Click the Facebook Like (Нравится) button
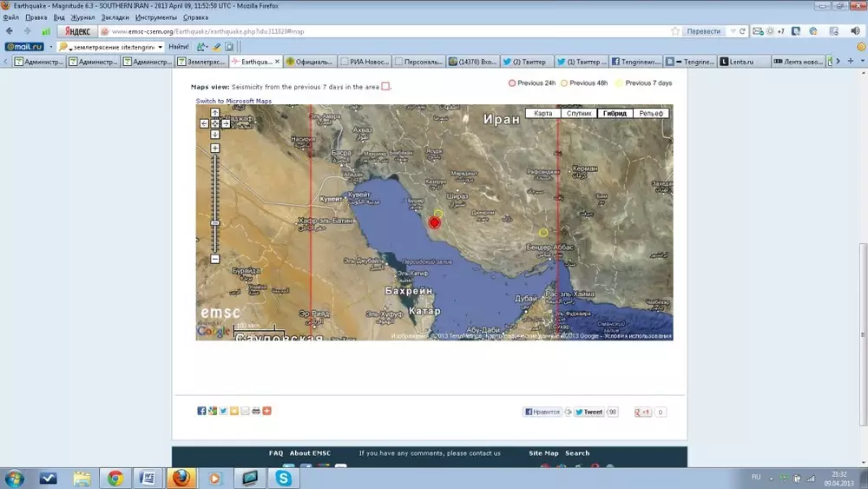 pyautogui.click(x=542, y=412)
